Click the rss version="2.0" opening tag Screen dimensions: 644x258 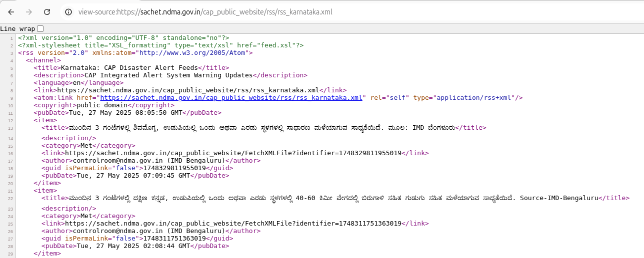135,53
